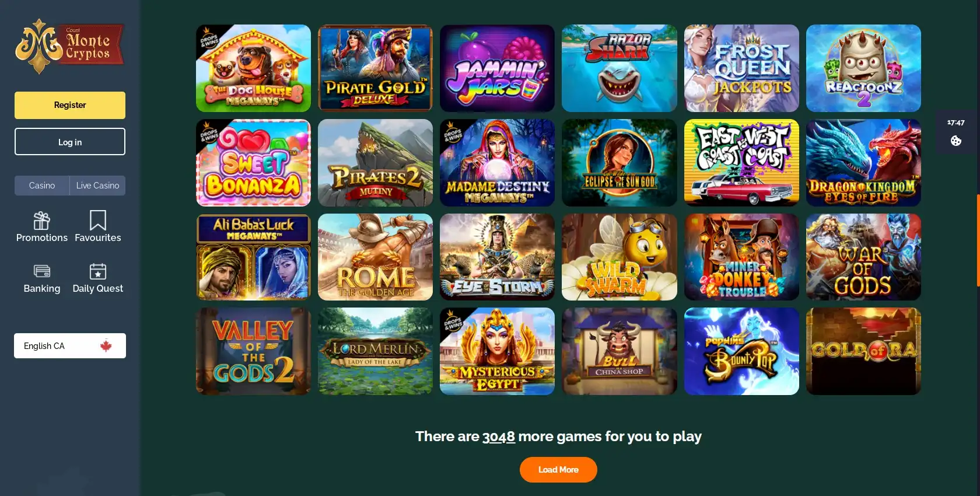
Task: Switch to the Live Casino tab
Action: click(x=97, y=186)
